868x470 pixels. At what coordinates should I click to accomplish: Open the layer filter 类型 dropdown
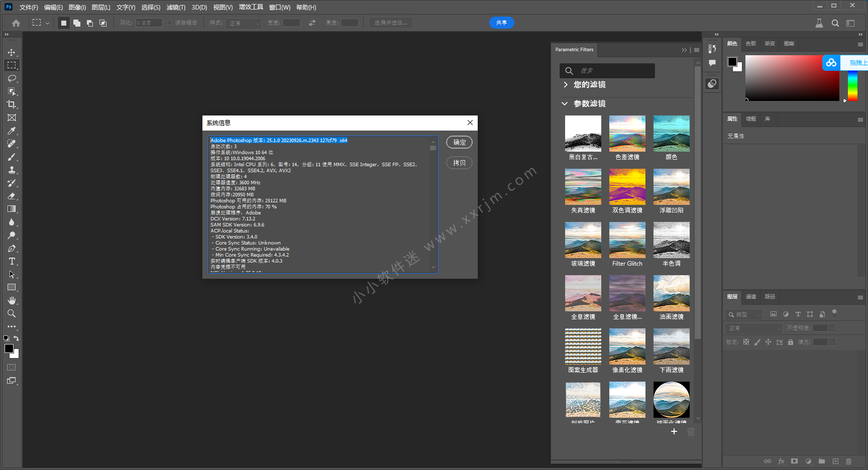coord(744,314)
